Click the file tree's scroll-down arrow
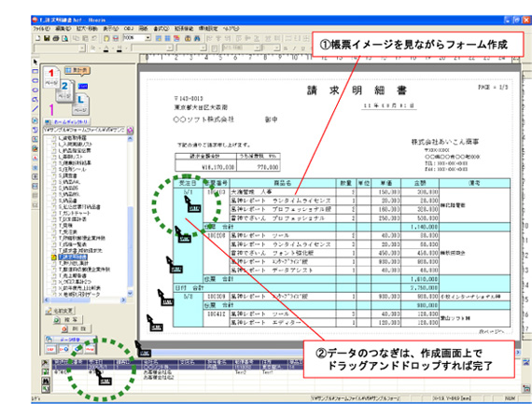Viewport: 532px width, 404px height. (x=131, y=293)
